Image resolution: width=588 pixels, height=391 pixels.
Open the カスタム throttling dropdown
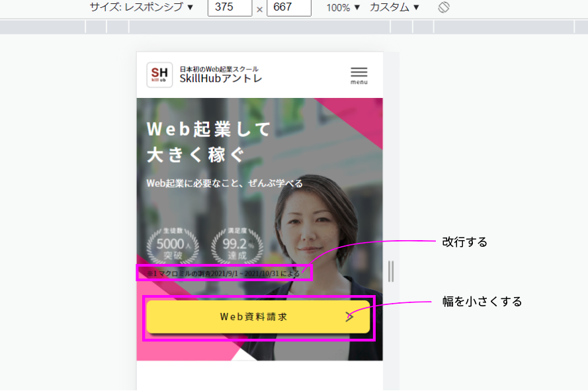(x=394, y=7)
